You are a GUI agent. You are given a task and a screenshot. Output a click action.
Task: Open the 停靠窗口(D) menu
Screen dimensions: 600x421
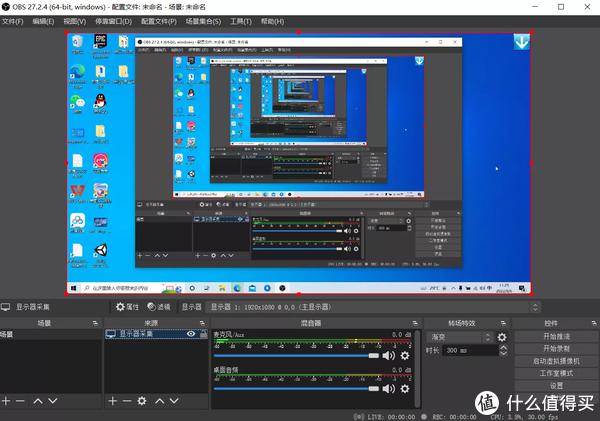(x=114, y=21)
